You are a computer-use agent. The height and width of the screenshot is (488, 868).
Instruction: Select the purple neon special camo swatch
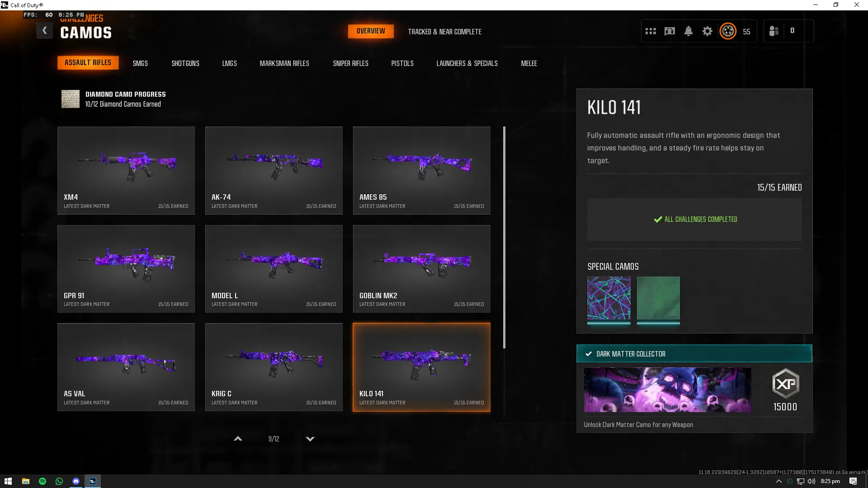pos(609,298)
